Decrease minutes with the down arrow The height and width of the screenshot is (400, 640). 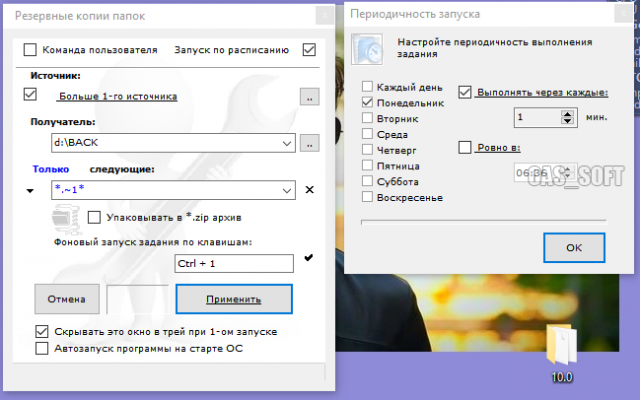(567, 121)
